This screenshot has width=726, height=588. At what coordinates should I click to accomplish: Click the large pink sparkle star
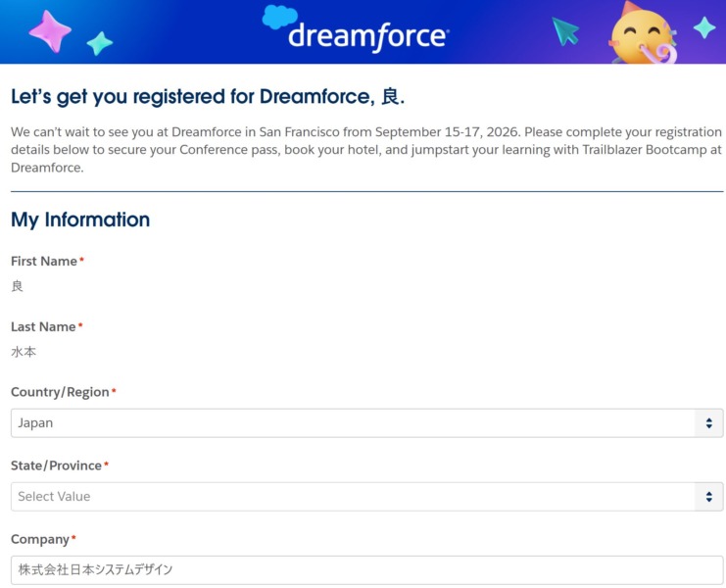50,31
